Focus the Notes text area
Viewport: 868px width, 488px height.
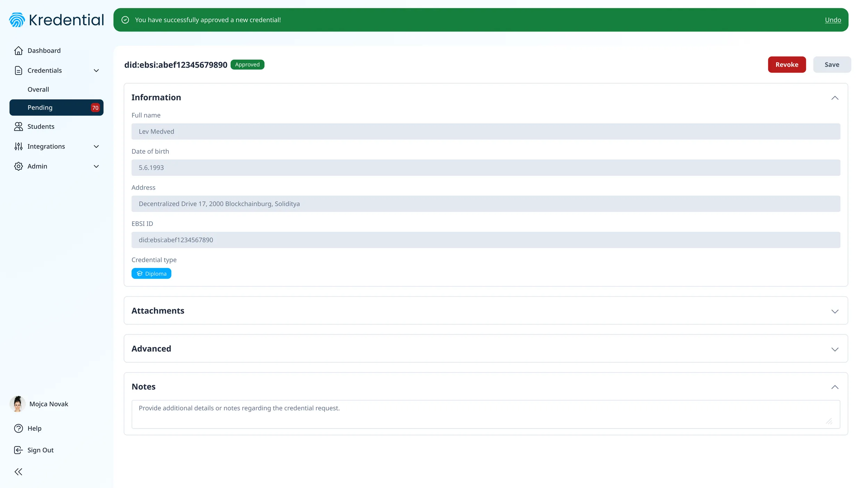point(486,414)
